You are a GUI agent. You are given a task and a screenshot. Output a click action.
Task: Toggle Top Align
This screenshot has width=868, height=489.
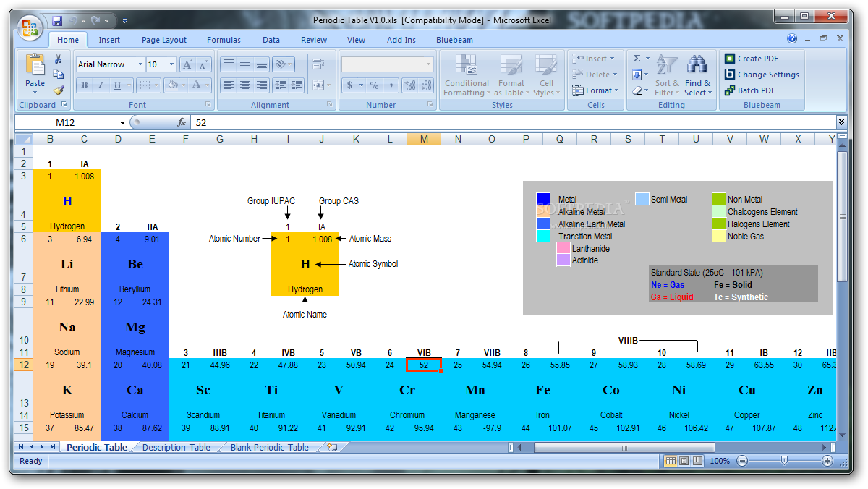(228, 64)
